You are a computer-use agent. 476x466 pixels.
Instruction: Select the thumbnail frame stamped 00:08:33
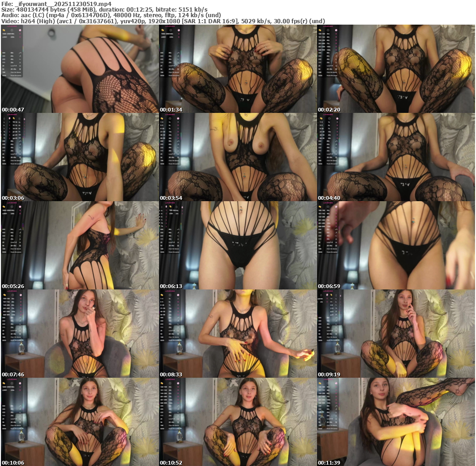[x=238, y=334]
